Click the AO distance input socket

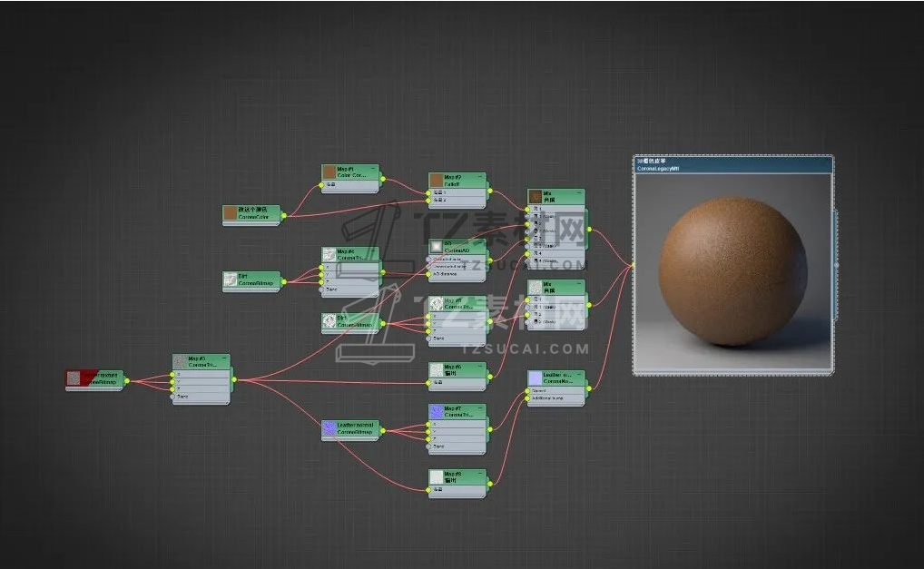click(x=429, y=273)
